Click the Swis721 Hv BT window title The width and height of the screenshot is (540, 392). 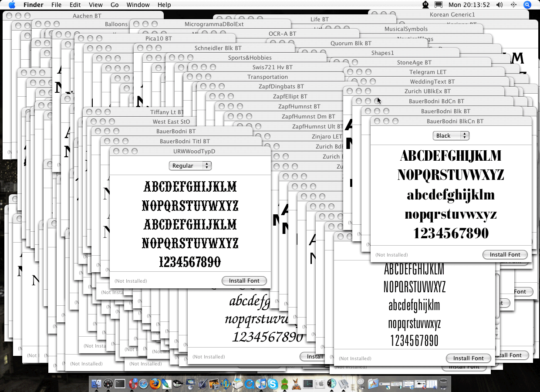[273, 67]
